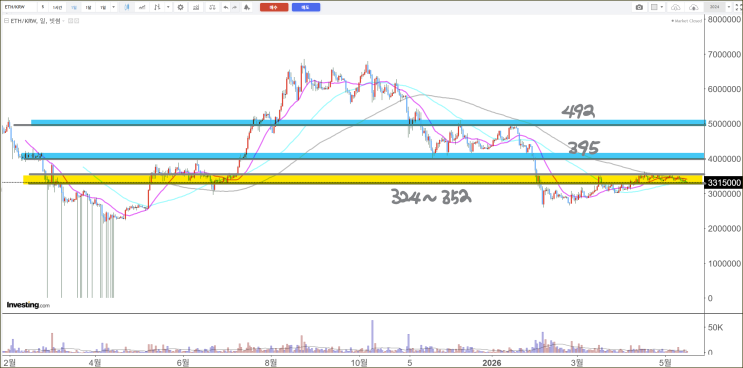Click the 2026 year time-axis label
The width and height of the screenshot is (743, 368).
point(492,362)
